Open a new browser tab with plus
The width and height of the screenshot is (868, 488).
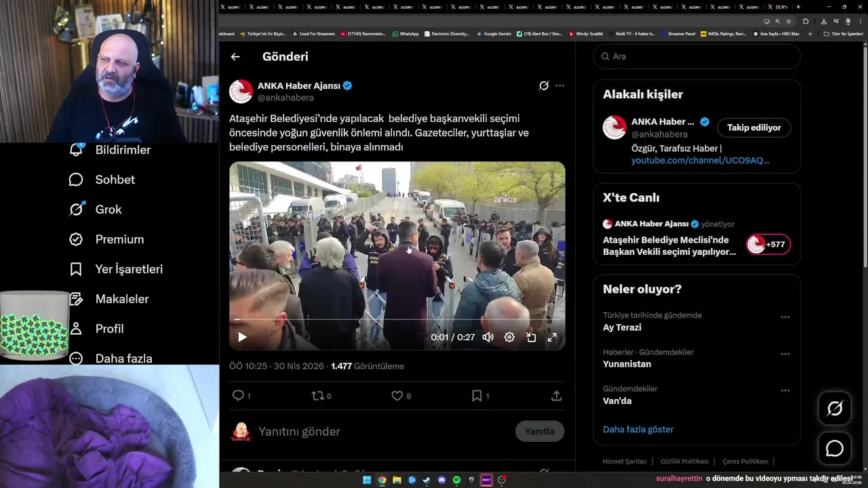coord(798,7)
